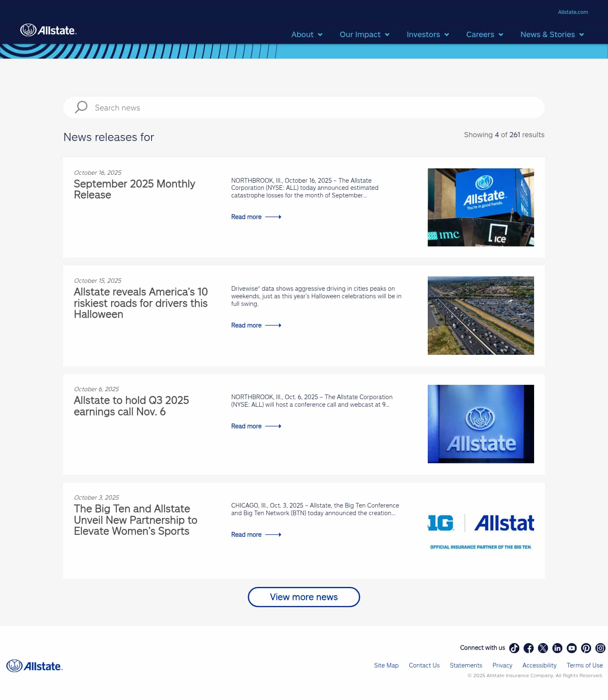Click the 'October 3, 2025' date
Screen dimensions: 608x700
pyautogui.click(x=96, y=497)
